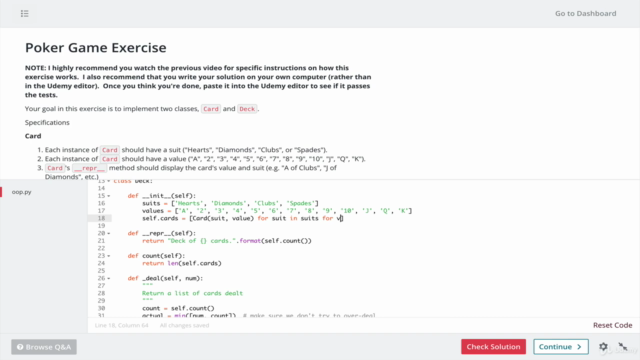The width and height of the screenshot is (640, 360).
Task: Click Reset Code
Action: tap(612, 325)
